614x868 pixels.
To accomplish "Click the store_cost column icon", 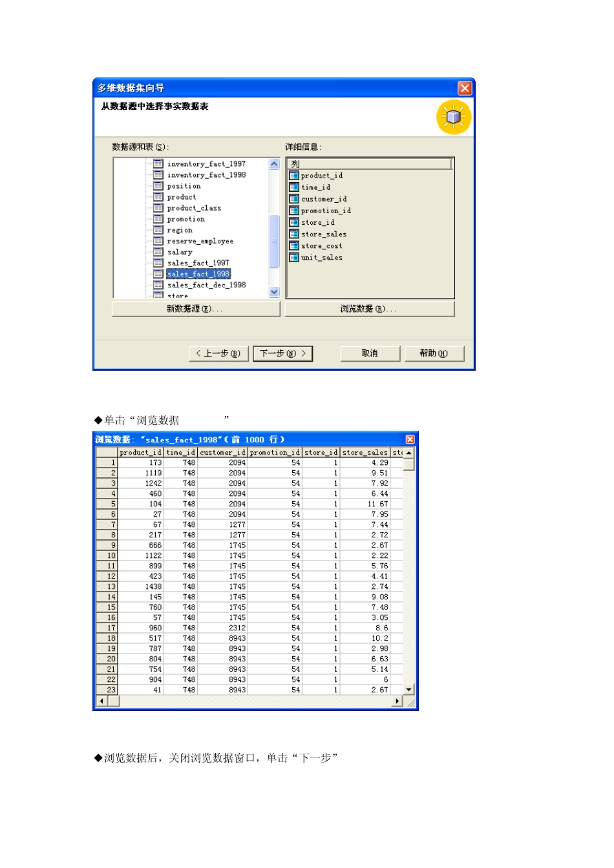I will tap(294, 245).
